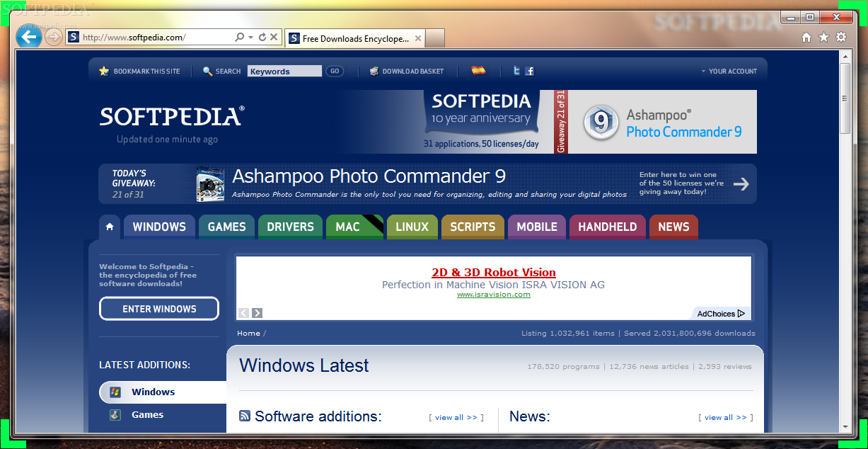
Task: Click the ad previous arrow button
Action: click(243, 312)
